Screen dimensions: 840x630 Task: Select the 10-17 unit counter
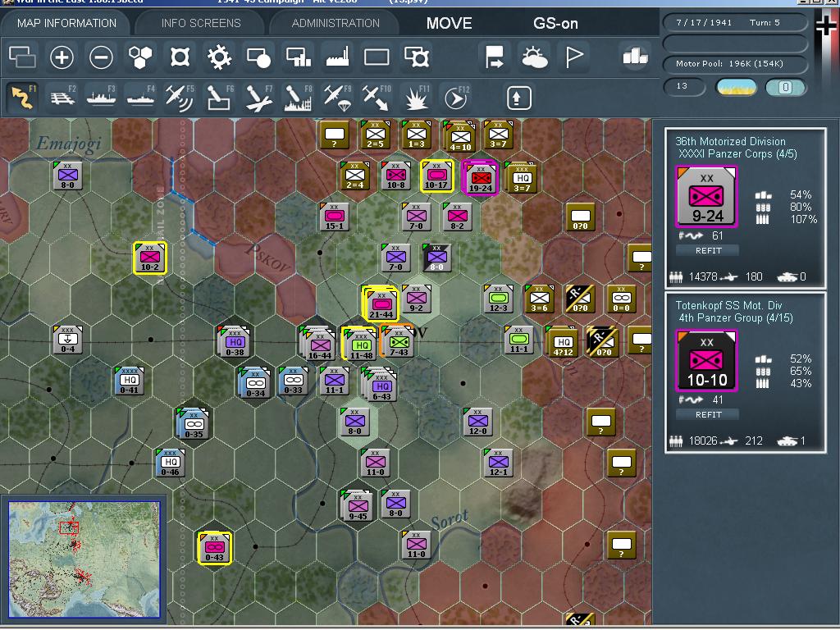point(437,176)
